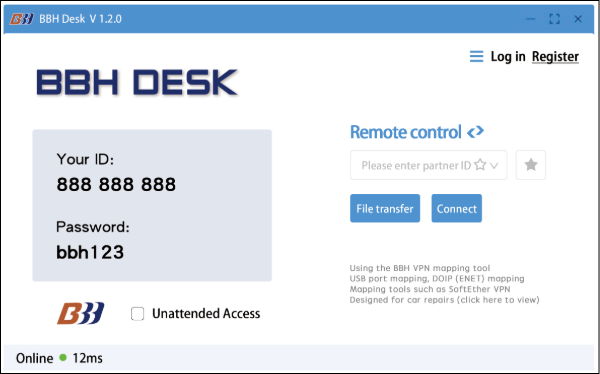
Task: Click the BBH icon in title bar
Action: [21, 19]
